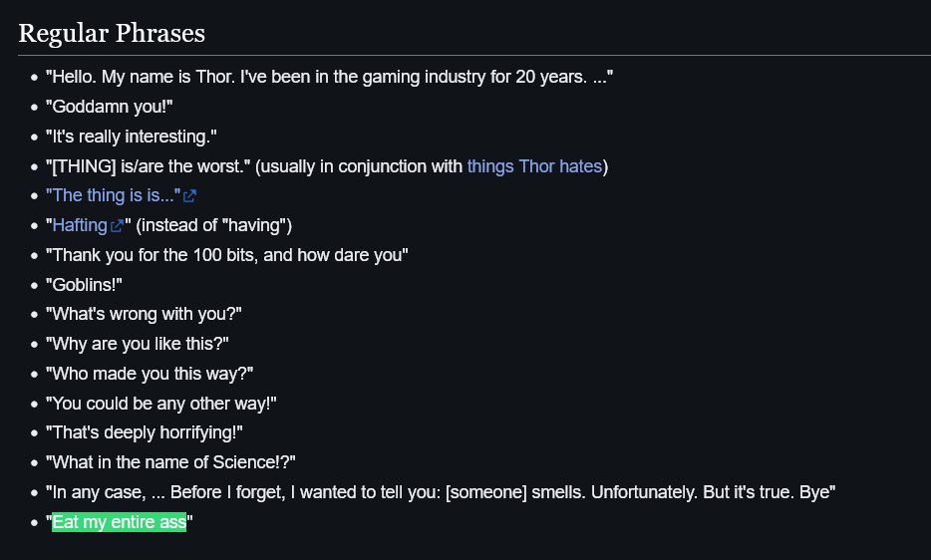Click the "Goddamn you!" phrase
Viewport: 931px width, 560px height.
(x=110, y=107)
